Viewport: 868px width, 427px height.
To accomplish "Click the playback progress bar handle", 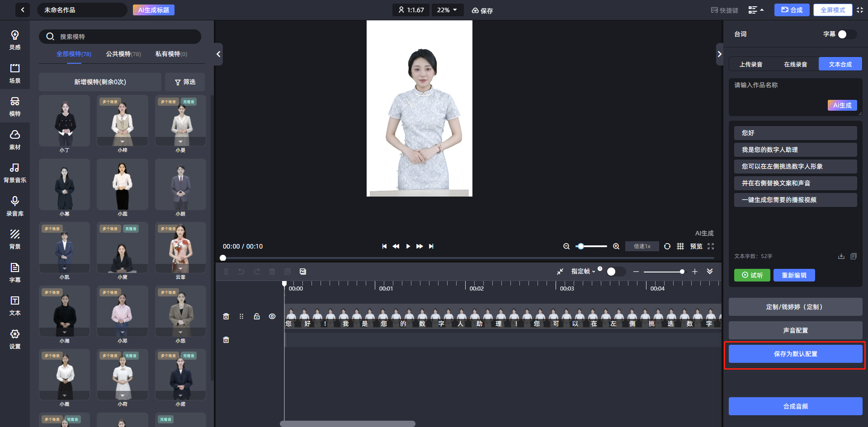I will point(223,258).
